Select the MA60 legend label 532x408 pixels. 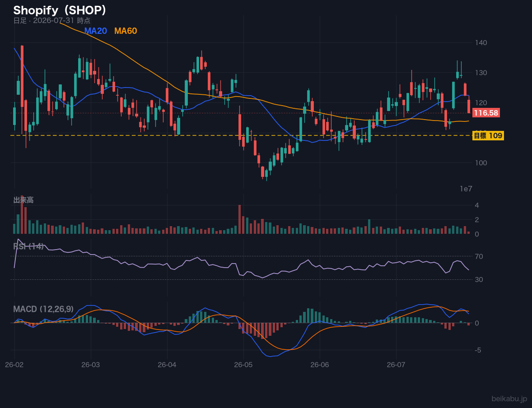tap(126, 31)
